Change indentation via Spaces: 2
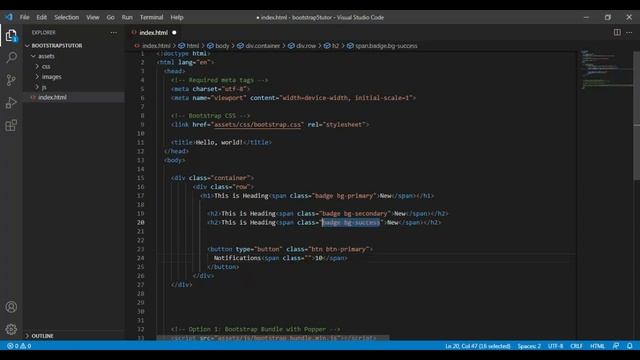Image resolution: width=640 pixels, height=360 pixels. coord(529,346)
